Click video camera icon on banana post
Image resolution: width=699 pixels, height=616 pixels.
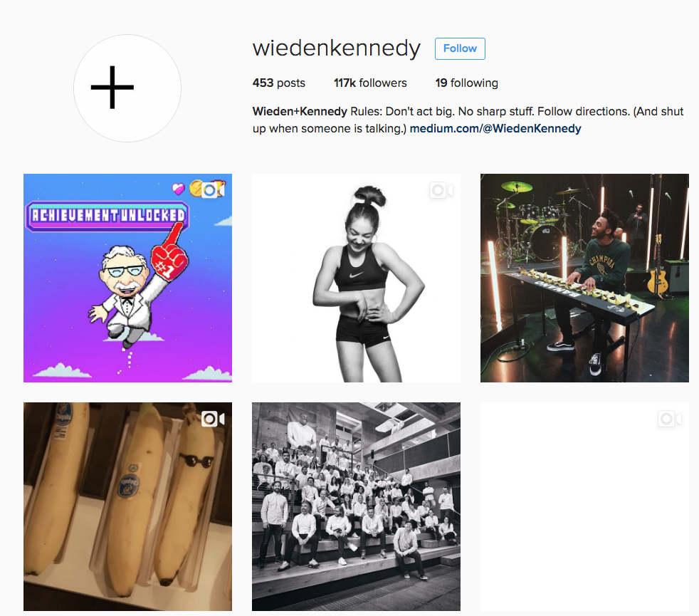pos(213,419)
